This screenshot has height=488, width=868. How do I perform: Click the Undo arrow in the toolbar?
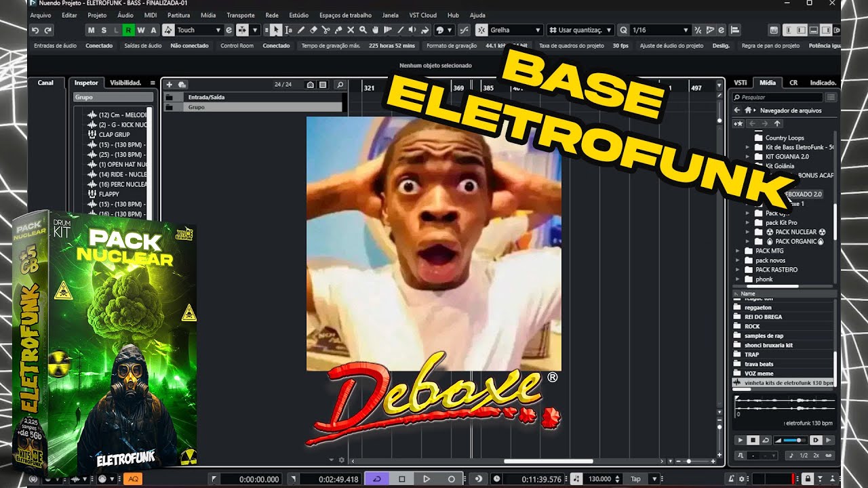pyautogui.click(x=36, y=30)
